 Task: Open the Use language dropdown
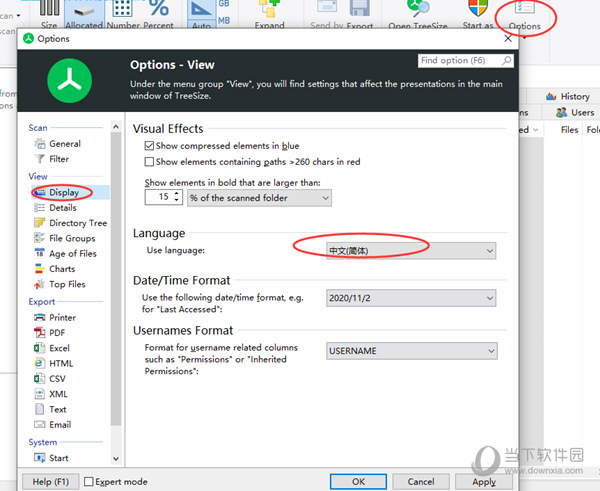(411, 251)
